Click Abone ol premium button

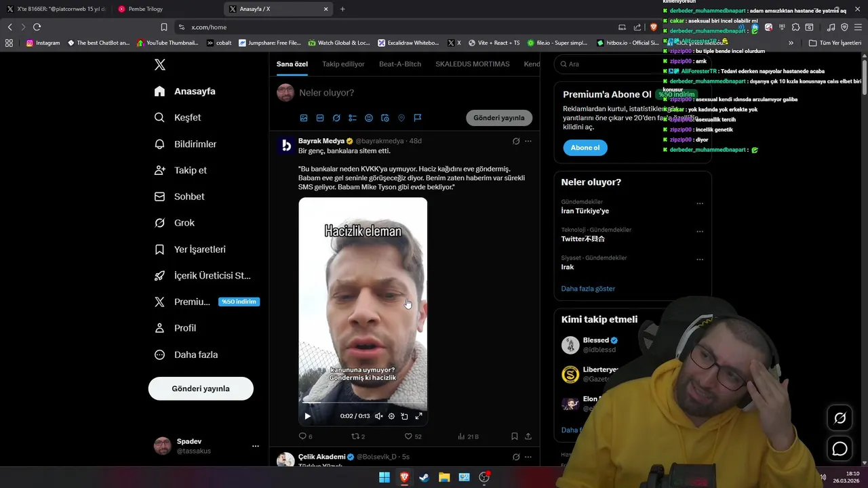[585, 148]
